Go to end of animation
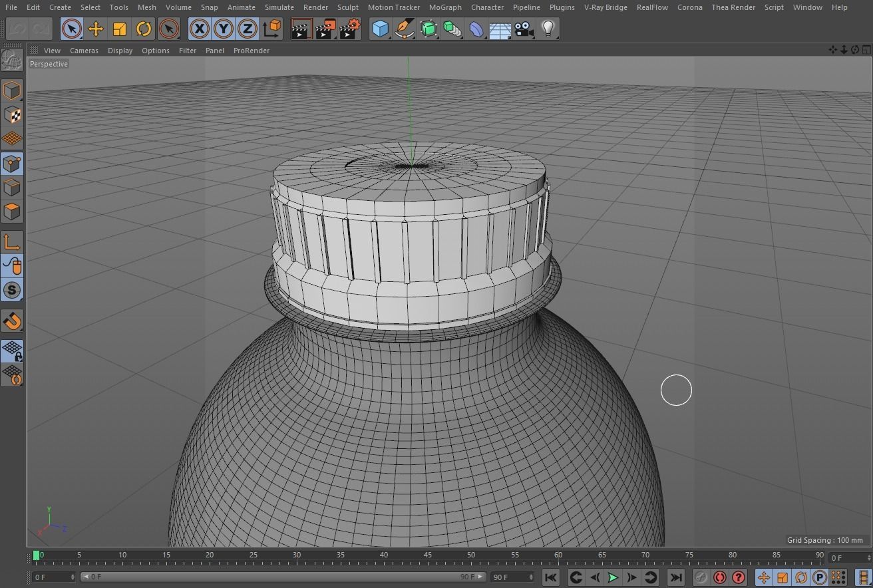 tap(676, 577)
